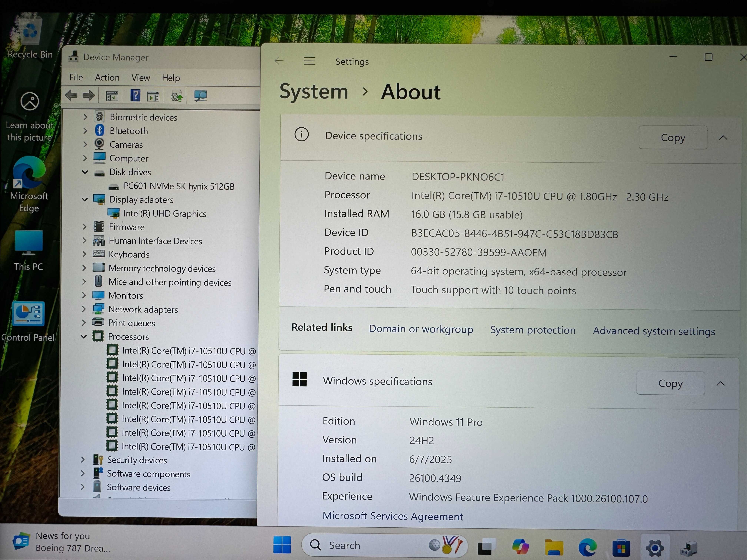Collapse the Disk drives node

pos(85,172)
